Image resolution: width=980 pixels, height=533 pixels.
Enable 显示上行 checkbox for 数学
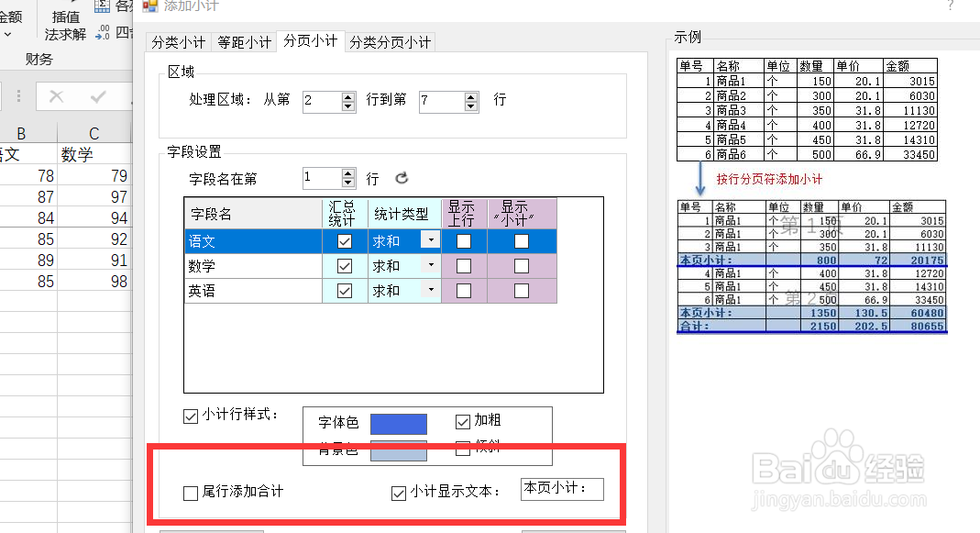(464, 266)
